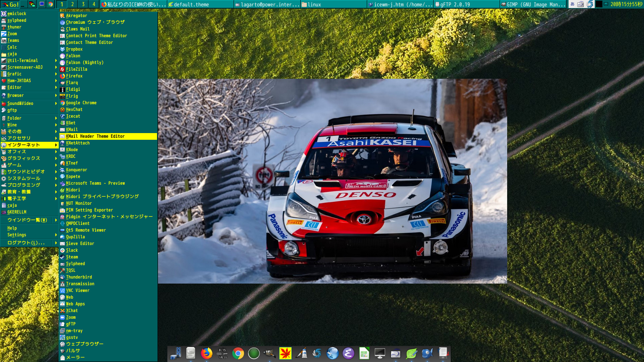
Task: Launch Firefox from the bottom dock
Action: 206,353
